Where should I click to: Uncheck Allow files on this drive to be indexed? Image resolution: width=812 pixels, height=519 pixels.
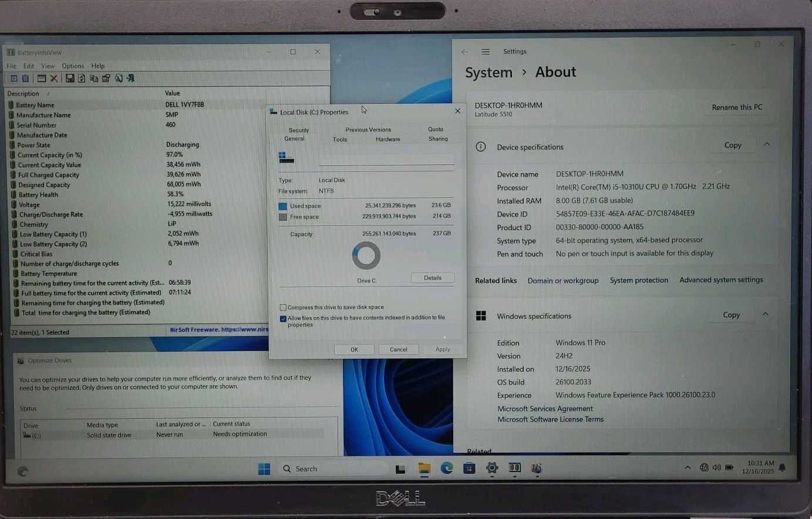coord(283,318)
